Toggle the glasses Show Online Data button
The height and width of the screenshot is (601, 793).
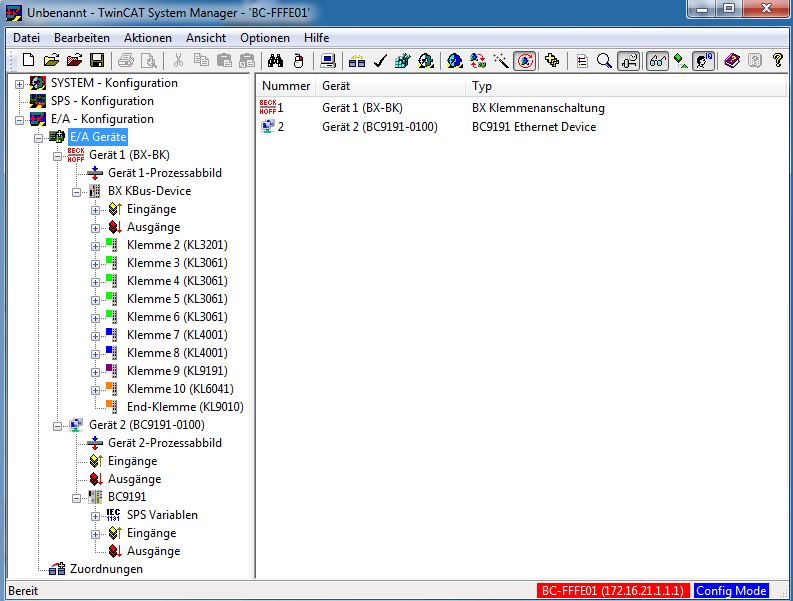point(657,61)
